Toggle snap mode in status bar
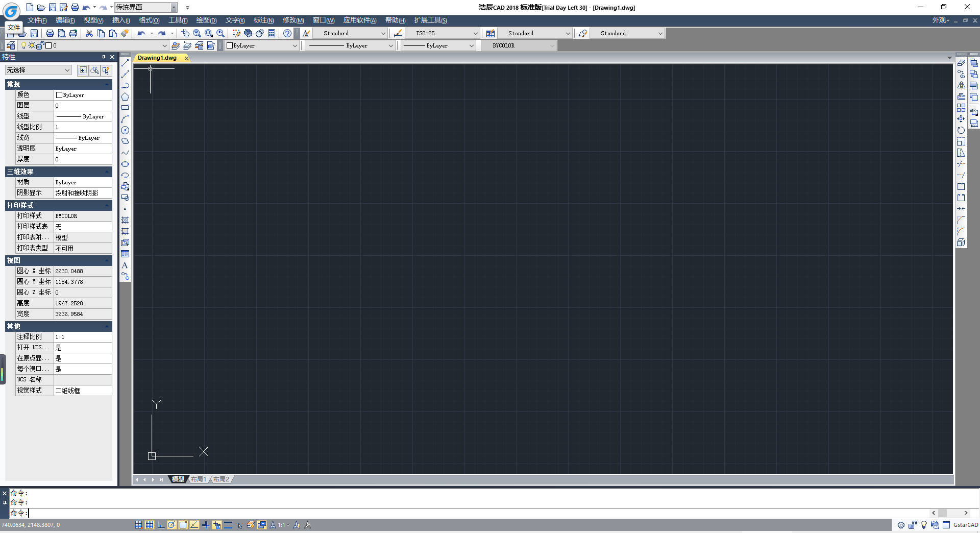This screenshot has width=980, height=533. coord(138,525)
